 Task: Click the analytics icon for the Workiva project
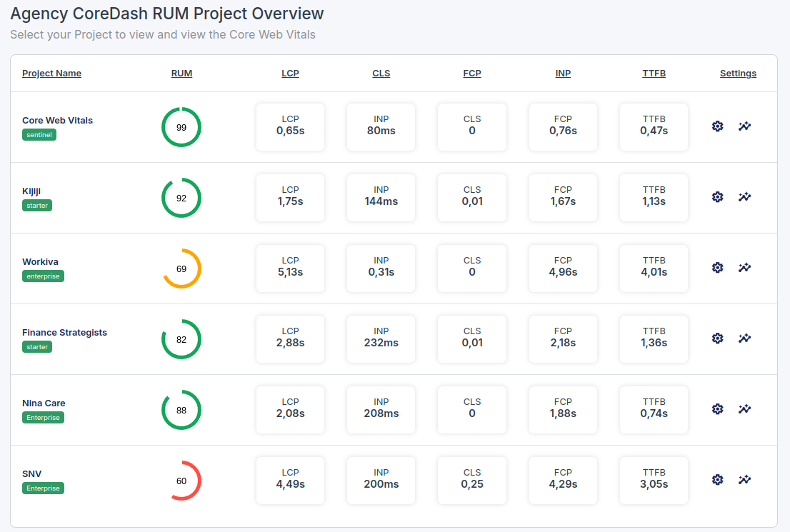(744, 267)
